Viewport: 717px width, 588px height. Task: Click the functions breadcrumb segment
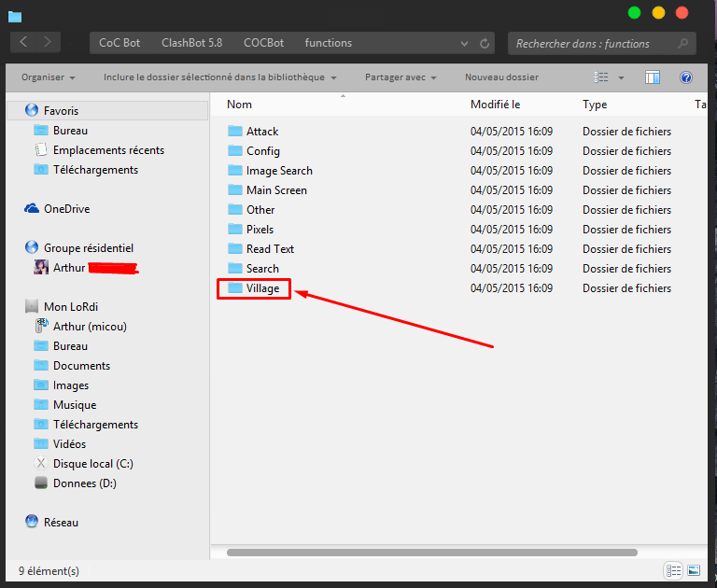(x=329, y=43)
